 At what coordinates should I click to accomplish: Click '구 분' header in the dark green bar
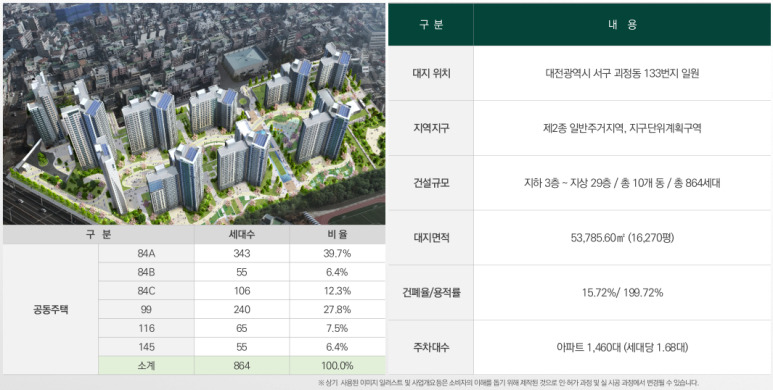pyautogui.click(x=431, y=25)
